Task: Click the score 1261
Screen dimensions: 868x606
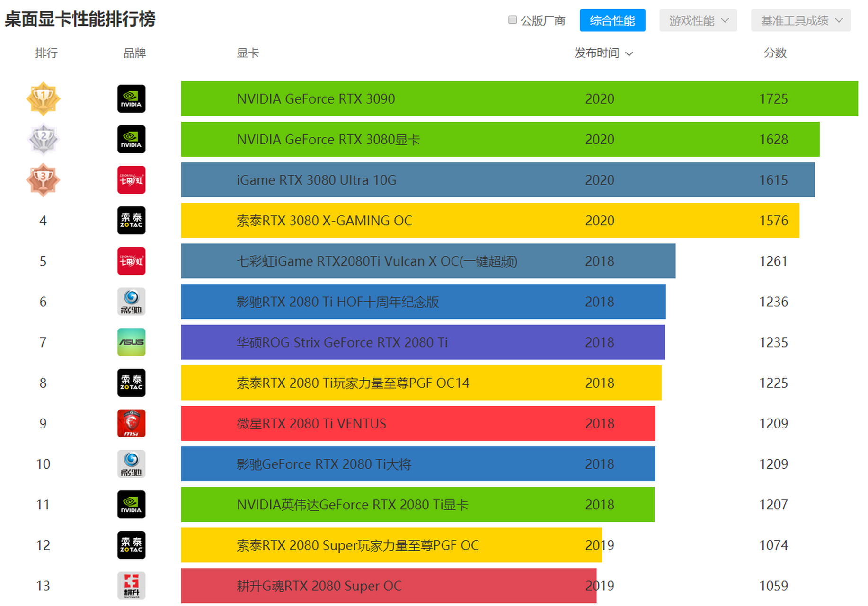Action: coord(773,261)
